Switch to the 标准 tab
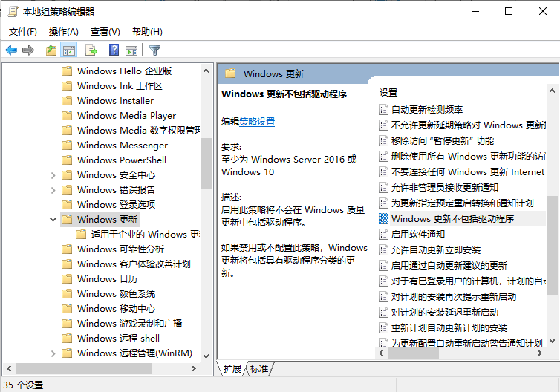Screen dimensions: 560x392 click(x=259, y=368)
